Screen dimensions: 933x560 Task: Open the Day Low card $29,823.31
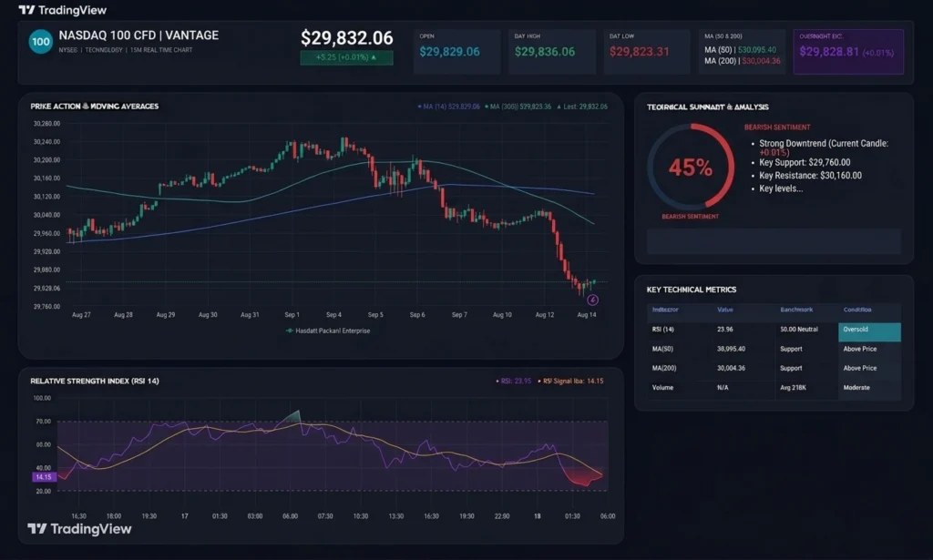click(647, 52)
